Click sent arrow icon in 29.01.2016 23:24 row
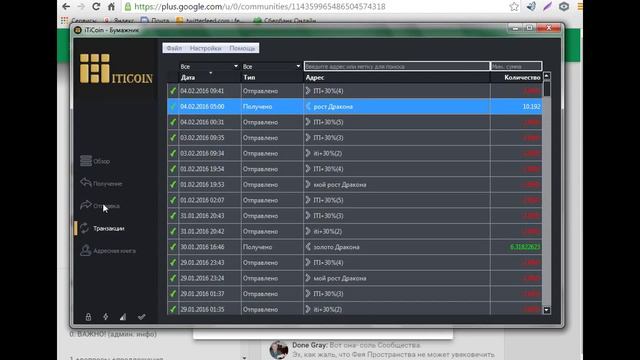 308,278
